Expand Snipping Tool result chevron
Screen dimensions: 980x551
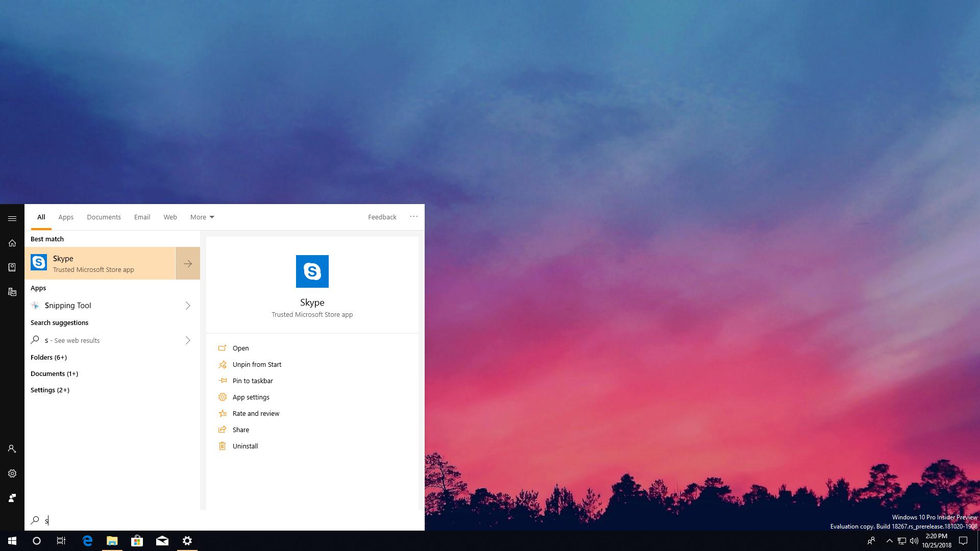(x=188, y=306)
